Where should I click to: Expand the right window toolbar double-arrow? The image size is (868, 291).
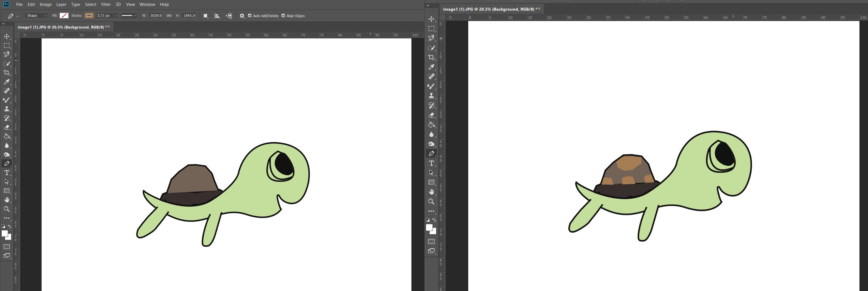(428, 6)
